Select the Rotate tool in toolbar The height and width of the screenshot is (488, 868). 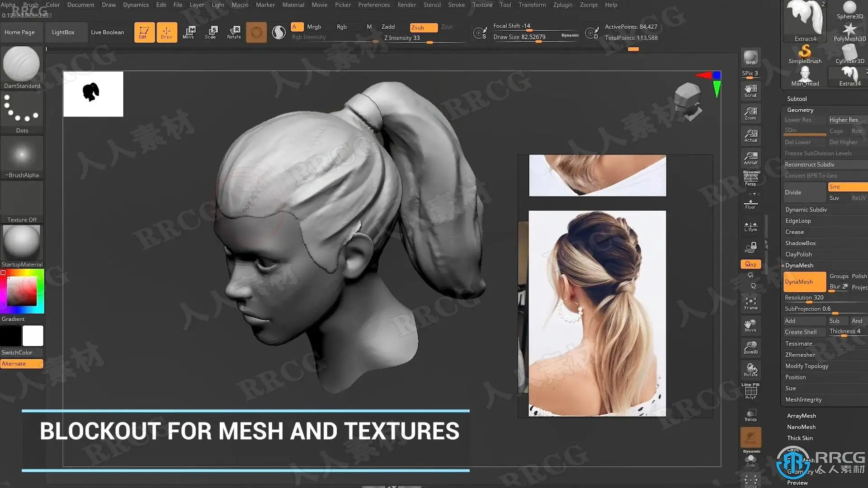[x=234, y=32]
